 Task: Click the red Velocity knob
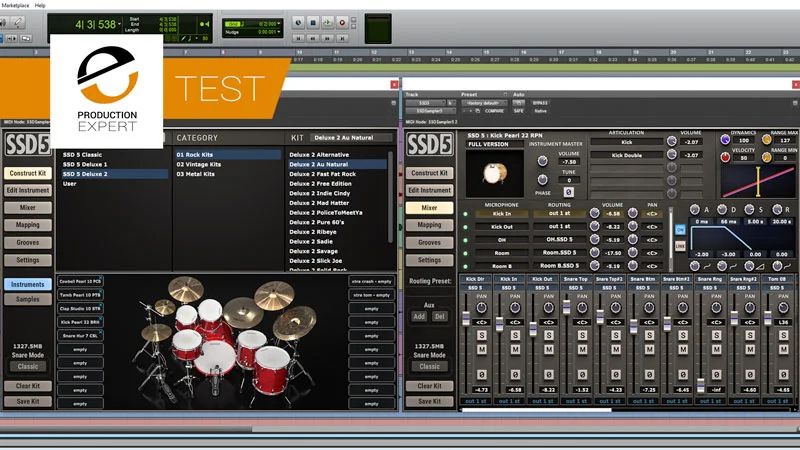[725, 157]
